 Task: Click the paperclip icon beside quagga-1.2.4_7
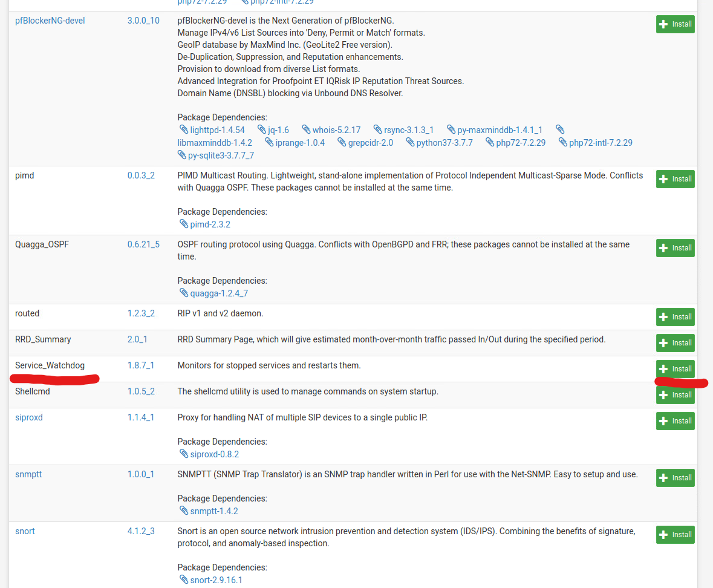click(x=184, y=293)
